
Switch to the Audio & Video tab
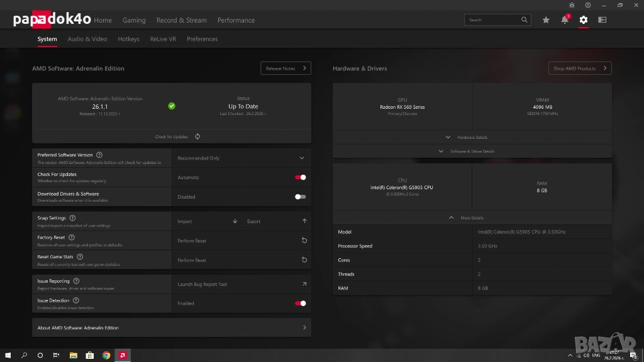click(87, 39)
